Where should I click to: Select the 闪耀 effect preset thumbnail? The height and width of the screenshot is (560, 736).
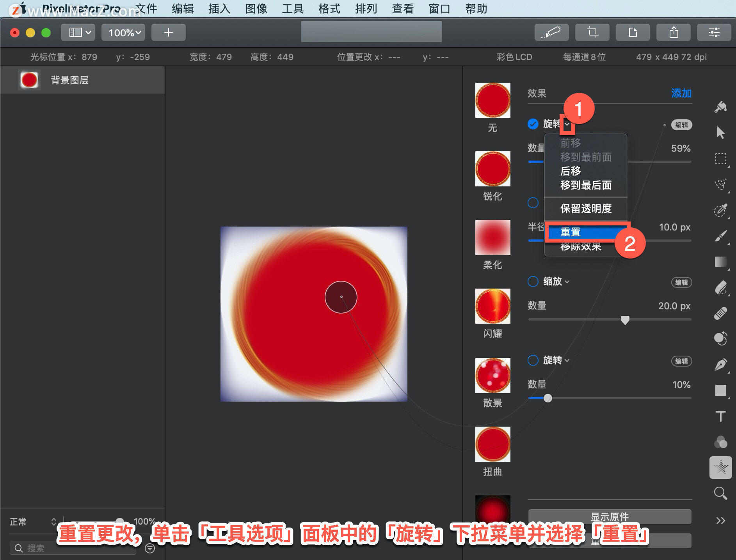click(x=492, y=306)
